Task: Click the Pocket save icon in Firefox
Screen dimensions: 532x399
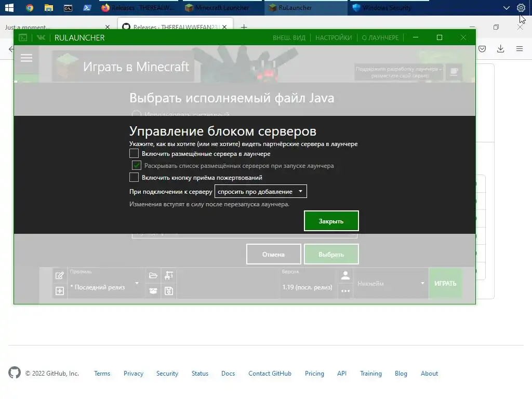Action: 482,49
